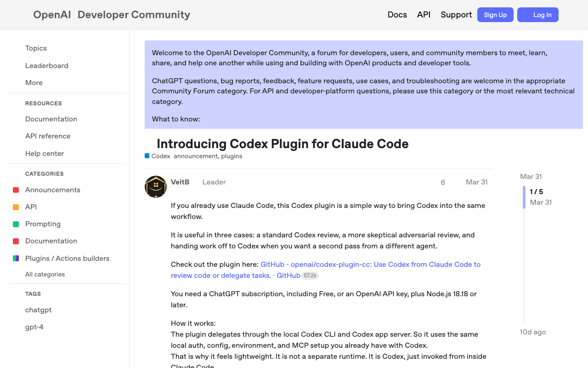View All categories

45,274
